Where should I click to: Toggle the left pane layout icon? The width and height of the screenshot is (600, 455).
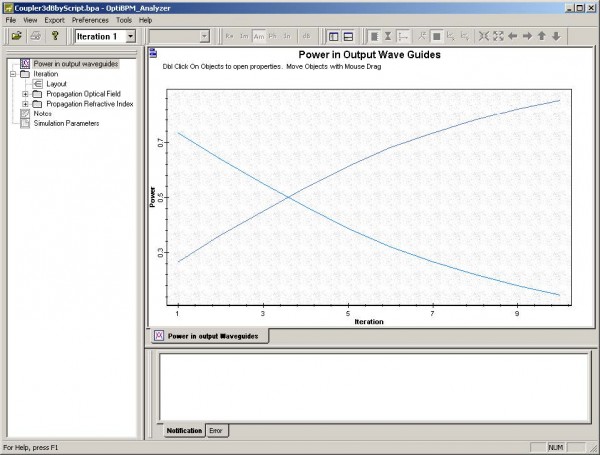[334, 36]
